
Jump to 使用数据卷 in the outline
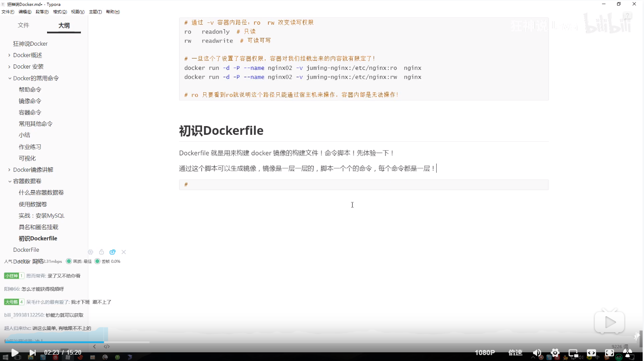point(33,204)
